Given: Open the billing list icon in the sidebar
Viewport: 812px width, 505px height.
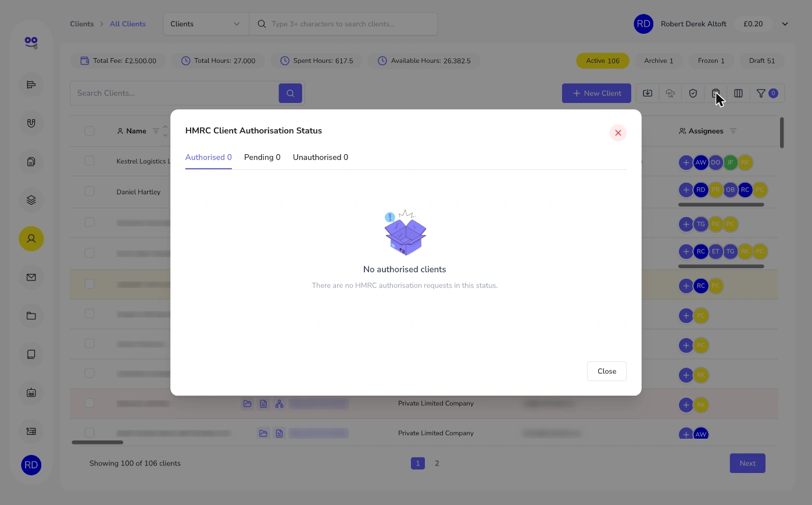Looking at the screenshot, I should click(x=31, y=431).
